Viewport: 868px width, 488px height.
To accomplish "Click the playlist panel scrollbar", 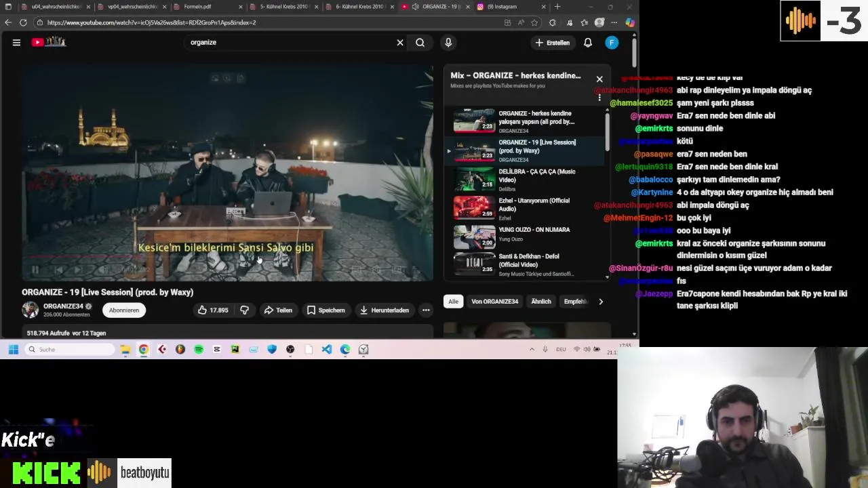I will coord(607,132).
